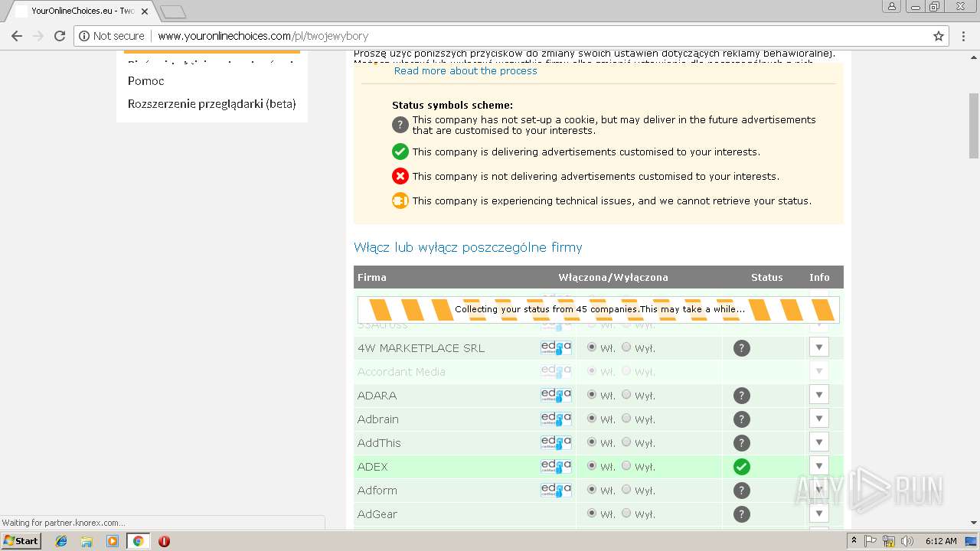
Task: Select Wył. for 4W MARKETPLACE SRL
Action: pos(626,347)
